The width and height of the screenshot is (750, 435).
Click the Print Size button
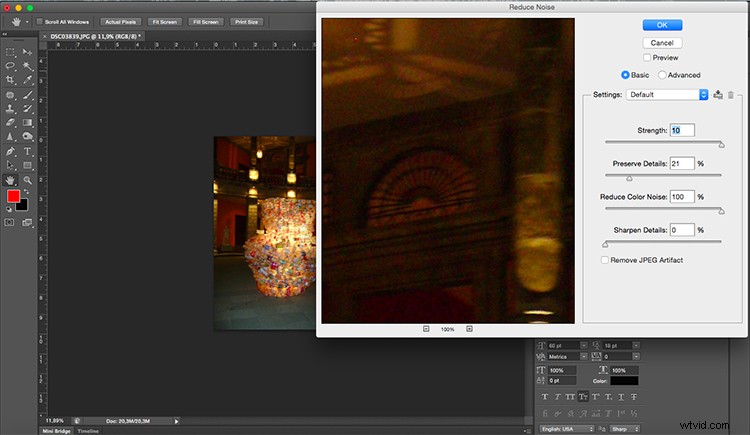(x=246, y=22)
